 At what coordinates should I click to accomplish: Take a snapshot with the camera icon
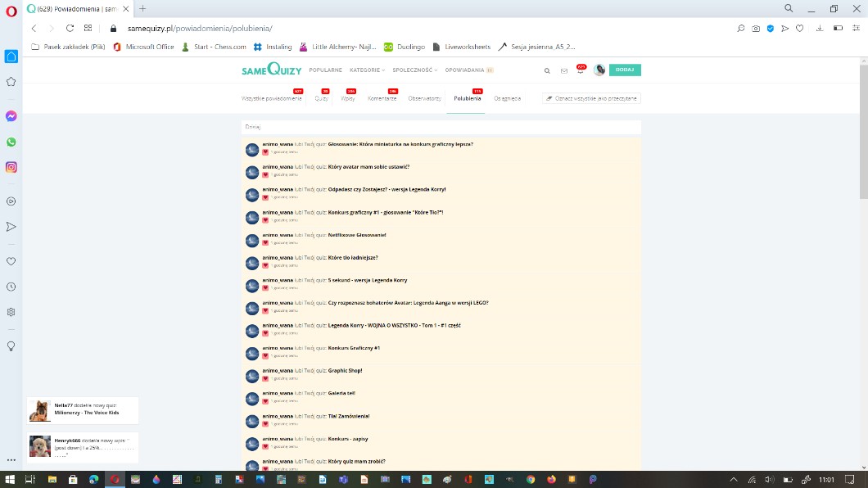756,28
